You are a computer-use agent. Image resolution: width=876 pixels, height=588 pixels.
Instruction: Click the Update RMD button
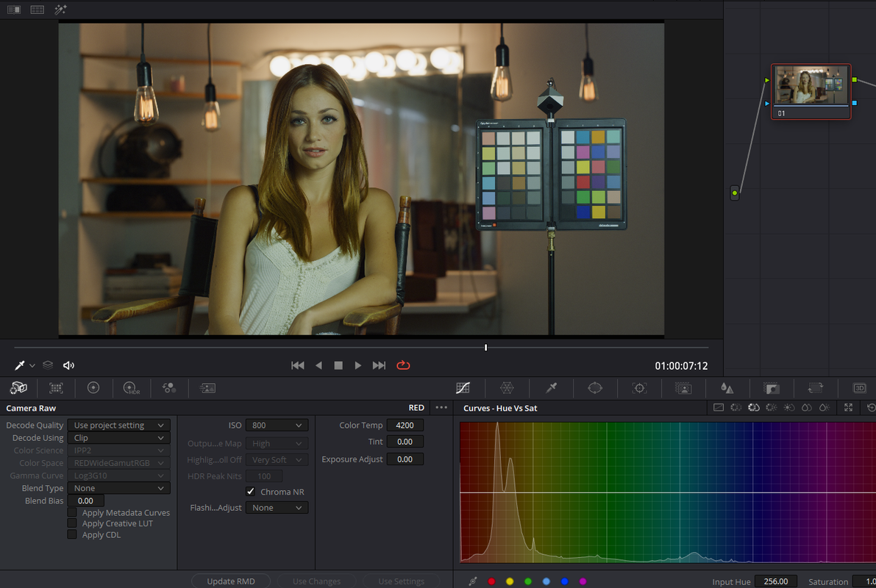tap(231, 581)
